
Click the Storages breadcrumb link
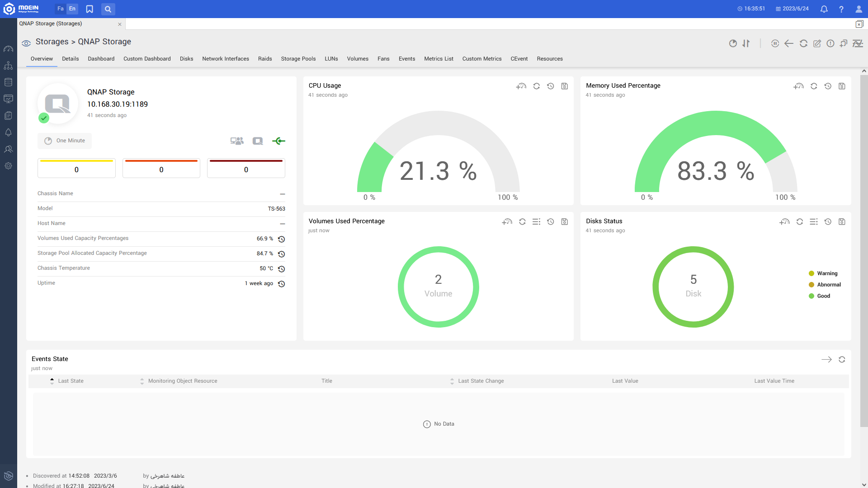[x=52, y=42]
